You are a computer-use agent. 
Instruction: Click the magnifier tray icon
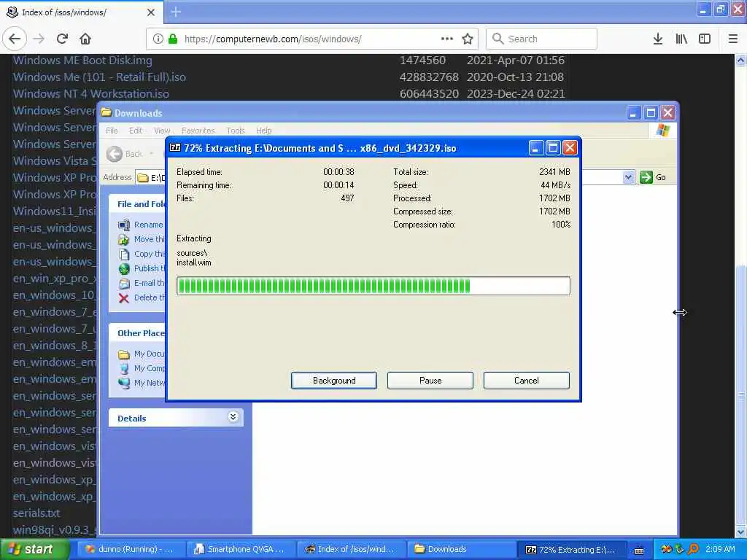coord(694,549)
